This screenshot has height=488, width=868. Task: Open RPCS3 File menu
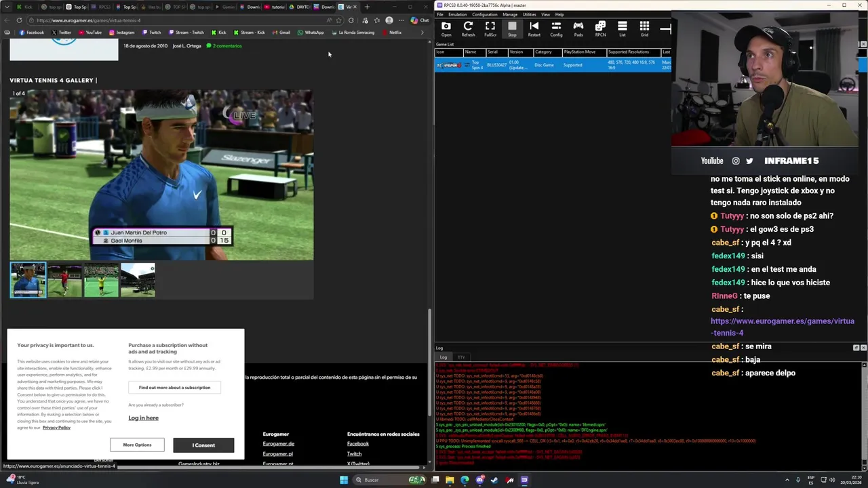pos(440,14)
